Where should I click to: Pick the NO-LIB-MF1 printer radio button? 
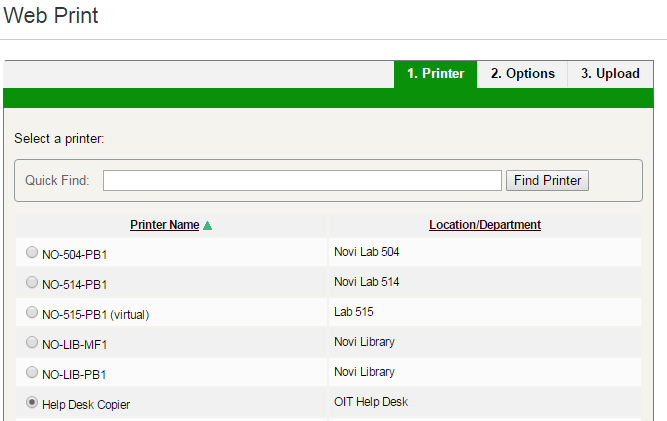tap(32, 342)
